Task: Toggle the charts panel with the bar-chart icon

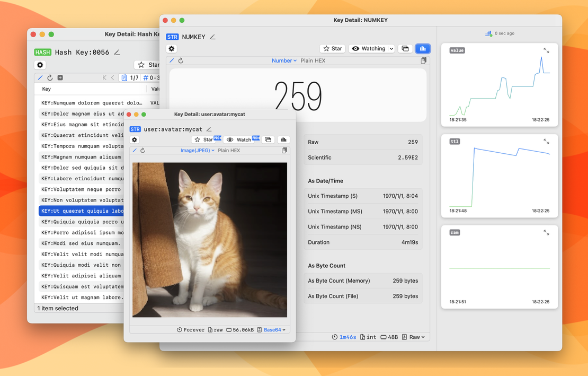Action: (422, 48)
